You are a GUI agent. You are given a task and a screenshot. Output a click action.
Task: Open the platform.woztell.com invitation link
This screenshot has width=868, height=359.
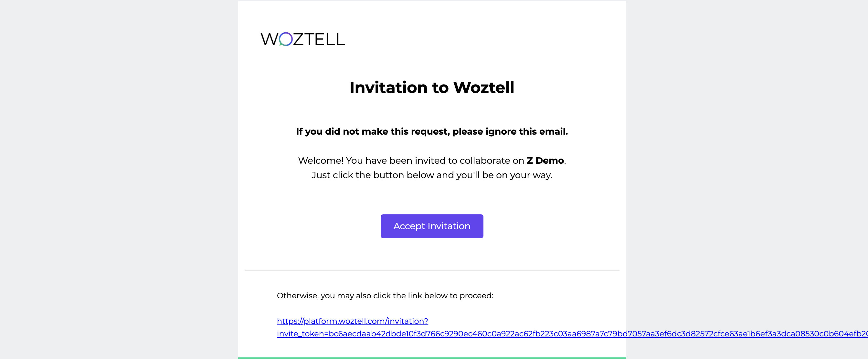(x=353, y=321)
